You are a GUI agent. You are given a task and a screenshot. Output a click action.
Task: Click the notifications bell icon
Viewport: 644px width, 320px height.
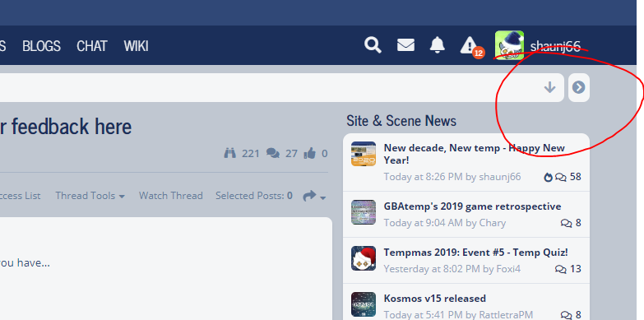point(438,44)
